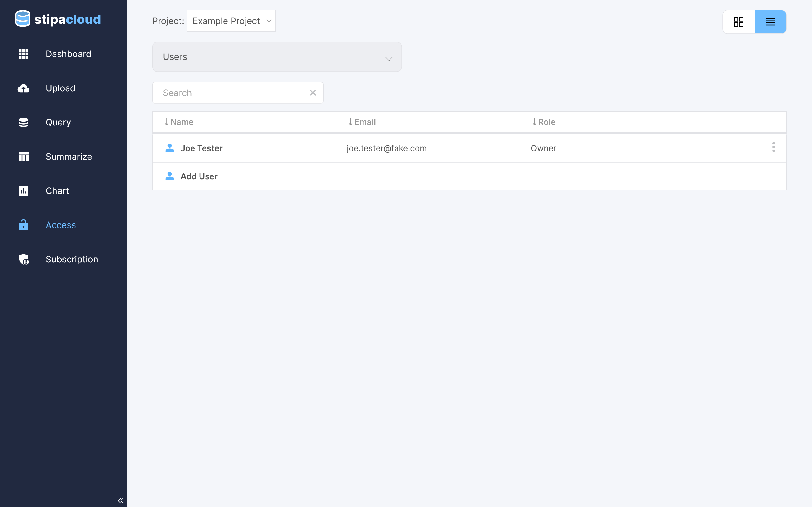The image size is (812, 507).
Task: Click the Upload cloud icon
Action: (23, 88)
